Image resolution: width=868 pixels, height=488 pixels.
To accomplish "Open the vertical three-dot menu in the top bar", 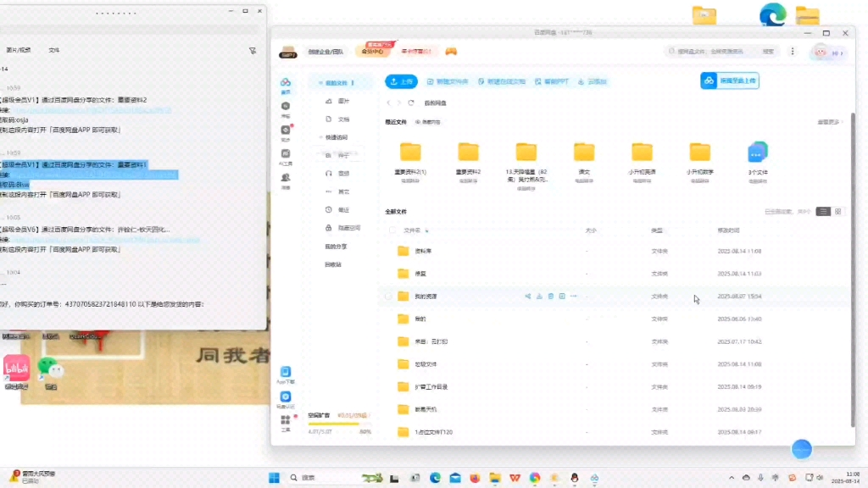I will point(793,52).
